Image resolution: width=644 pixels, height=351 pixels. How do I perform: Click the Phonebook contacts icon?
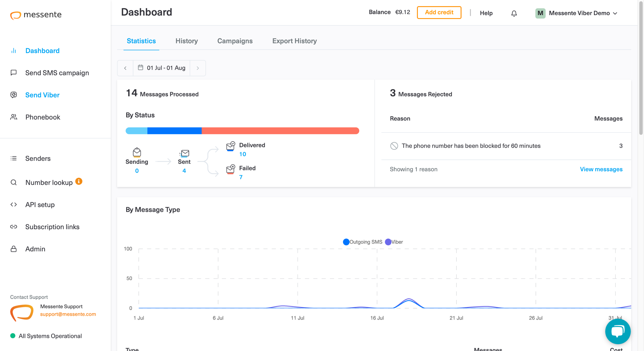(14, 117)
